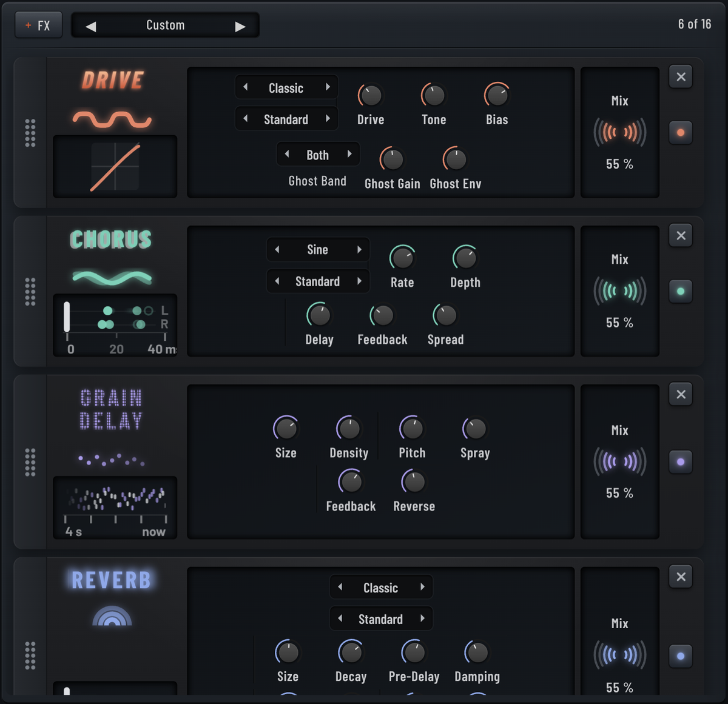Screen dimensions: 728x704
Task: Click the Chorus Delay knob
Action: 320,315
